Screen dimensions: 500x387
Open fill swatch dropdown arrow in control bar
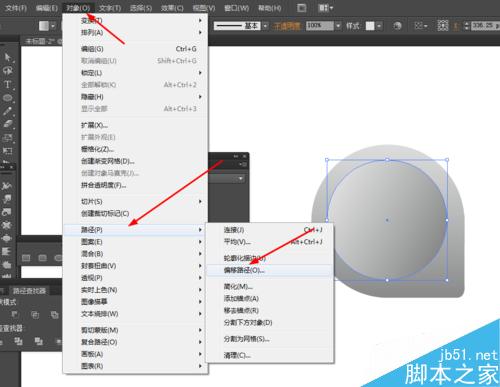coord(53,26)
